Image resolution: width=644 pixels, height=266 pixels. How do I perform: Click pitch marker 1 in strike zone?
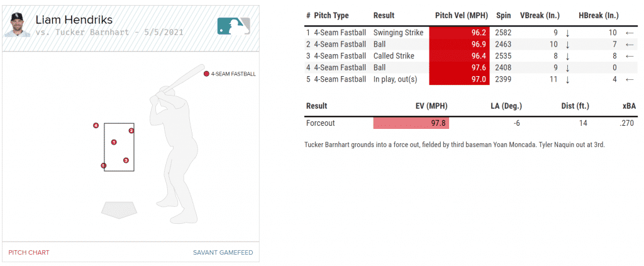point(114,142)
